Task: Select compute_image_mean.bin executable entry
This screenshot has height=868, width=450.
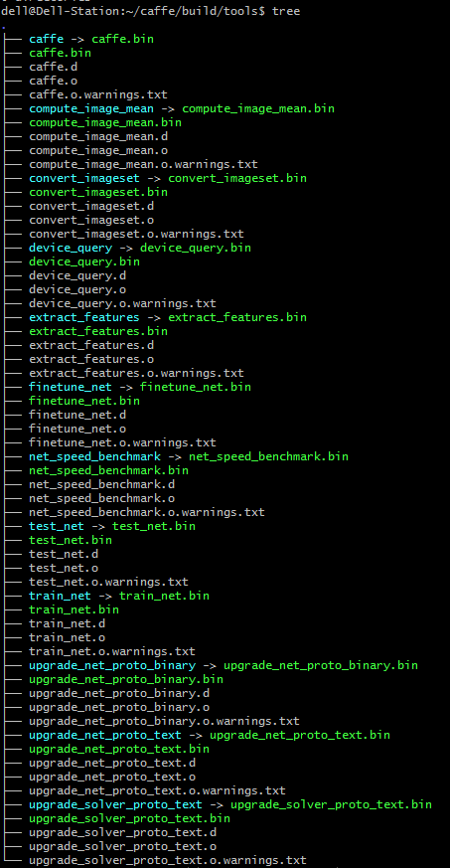Action: 105,122
